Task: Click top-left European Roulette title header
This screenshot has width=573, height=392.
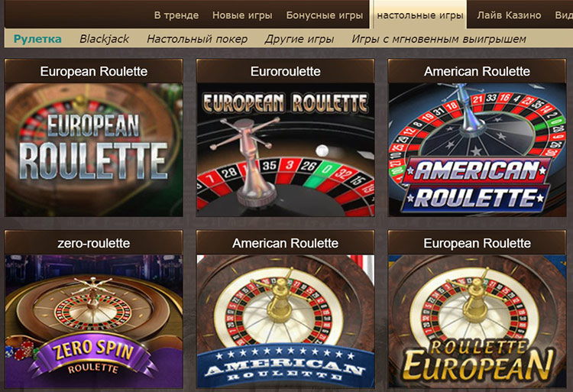Action: coord(94,71)
